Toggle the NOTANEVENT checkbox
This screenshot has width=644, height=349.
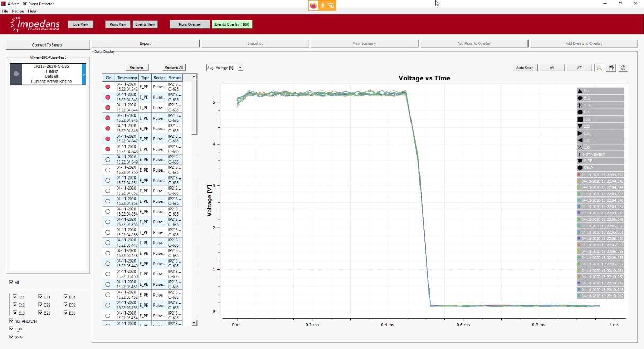coord(11,321)
